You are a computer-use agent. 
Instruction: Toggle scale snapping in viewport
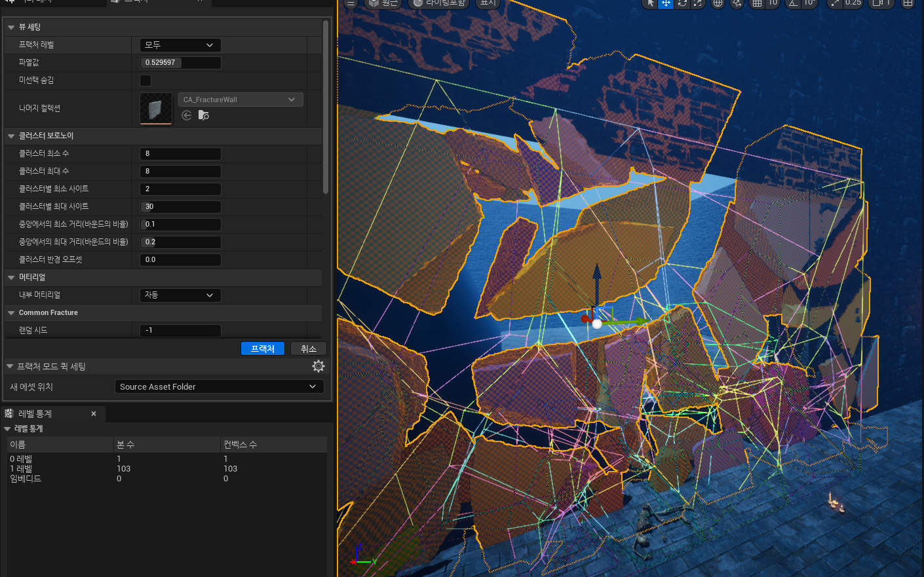[835, 3]
